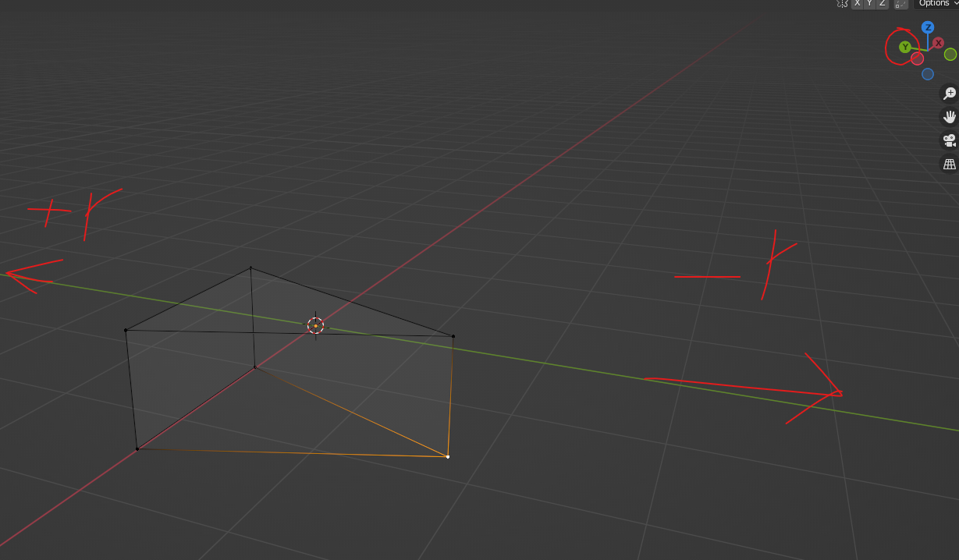The width and height of the screenshot is (959, 560).
Task: Select the highlighted white vertex at bottom right
Action: coord(448,456)
